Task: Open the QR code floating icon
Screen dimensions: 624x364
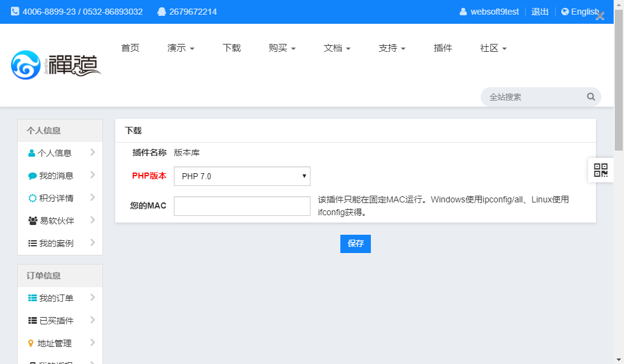Action: pos(601,170)
